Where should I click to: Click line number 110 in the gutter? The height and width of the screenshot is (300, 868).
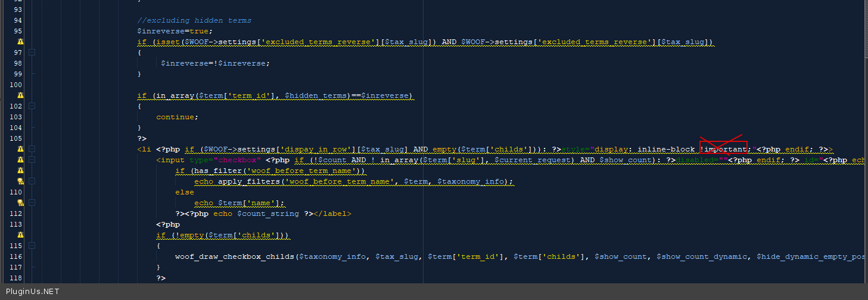(x=16, y=192)
